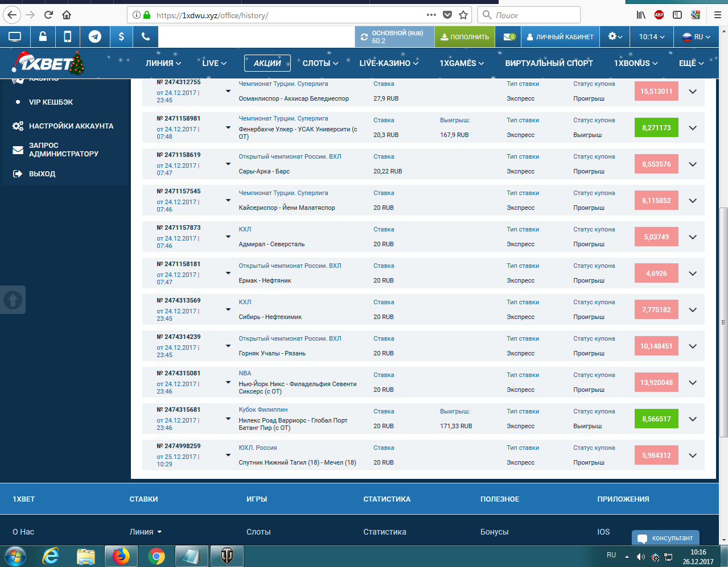Click the Telegram icon in top bar

tap(95, 37)
